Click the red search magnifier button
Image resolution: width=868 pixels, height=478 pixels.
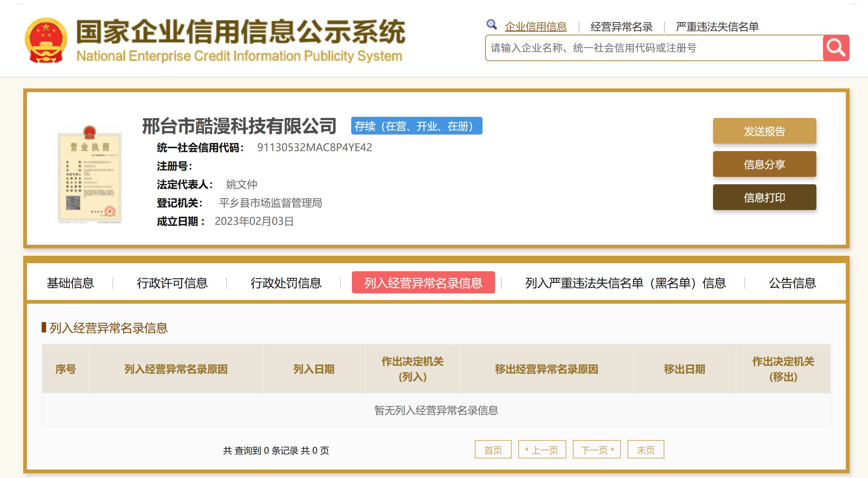836,48
